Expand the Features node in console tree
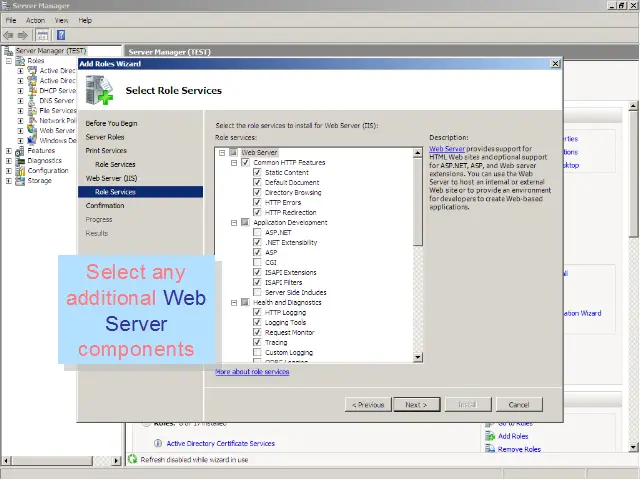This screenshot has width=640, height=480. (9, 151)
